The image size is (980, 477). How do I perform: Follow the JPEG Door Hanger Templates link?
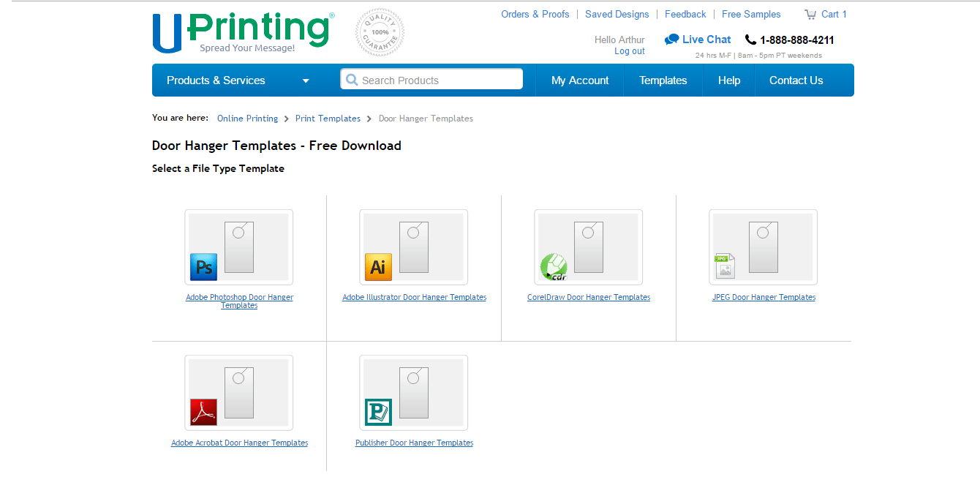764,298
